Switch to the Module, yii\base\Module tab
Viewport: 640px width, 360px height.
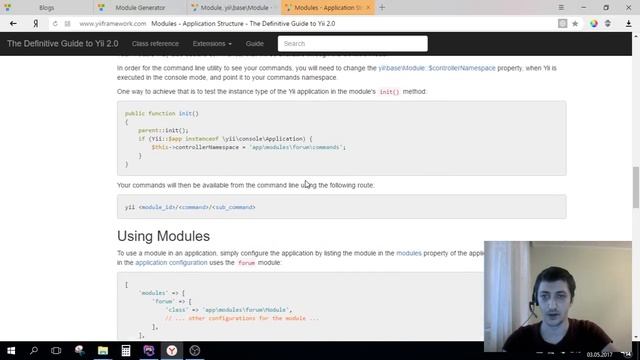point(234,7)
